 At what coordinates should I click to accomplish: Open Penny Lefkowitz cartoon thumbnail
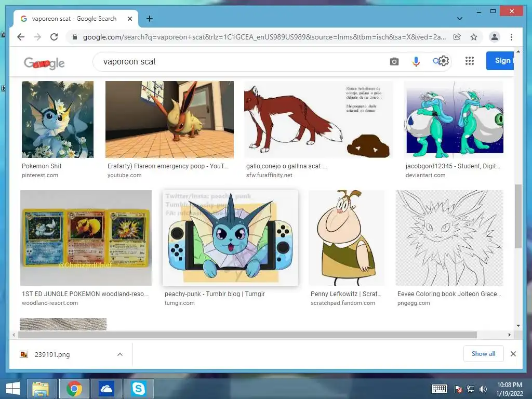pyautogui.click(x=347, y=238)
